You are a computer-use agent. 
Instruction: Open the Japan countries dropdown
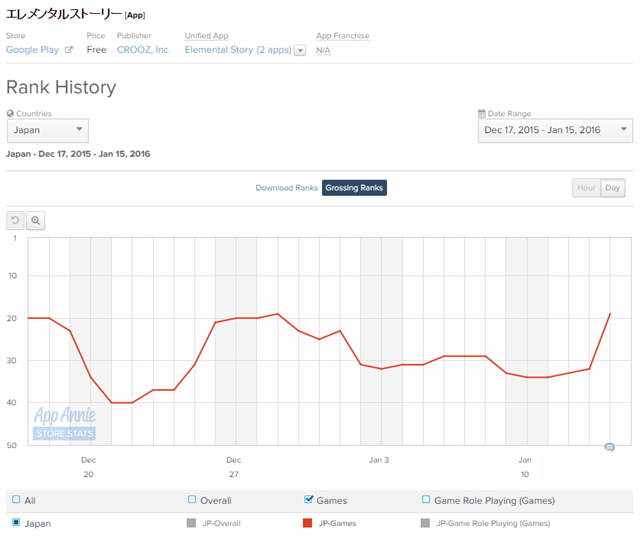click(48, 130)
